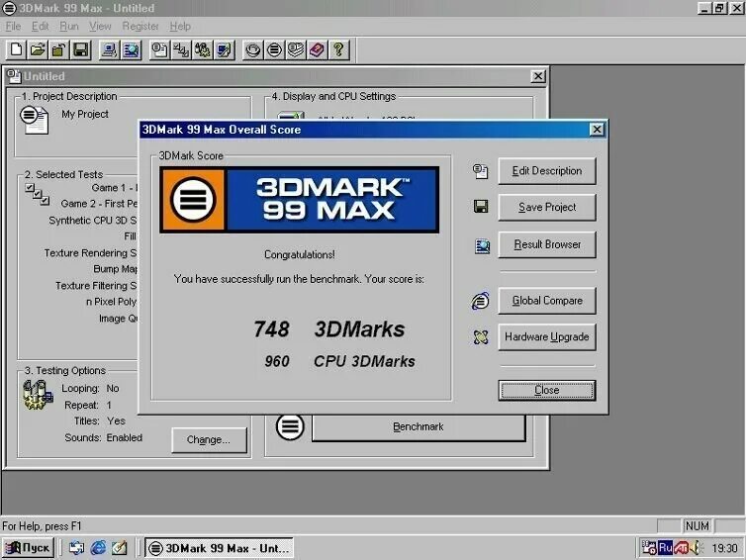The width and height of the screenshot is (746, 560).
Task: Click the Testing Options gears toolbar icon
Action: click(x=203, y=49)
